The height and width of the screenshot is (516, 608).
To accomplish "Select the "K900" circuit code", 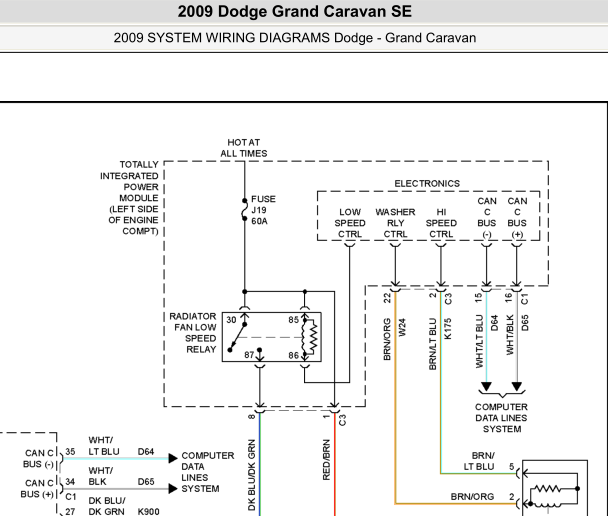I will (149, 511).
